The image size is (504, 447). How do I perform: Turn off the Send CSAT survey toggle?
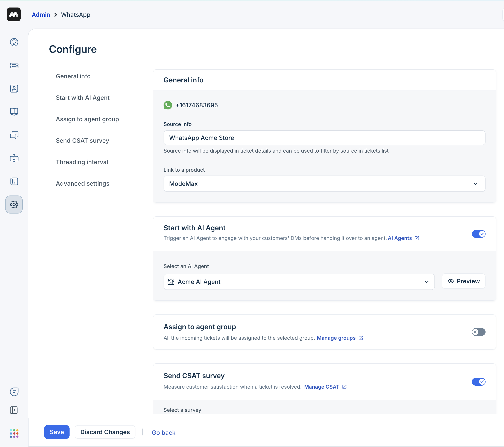(478, 382)
